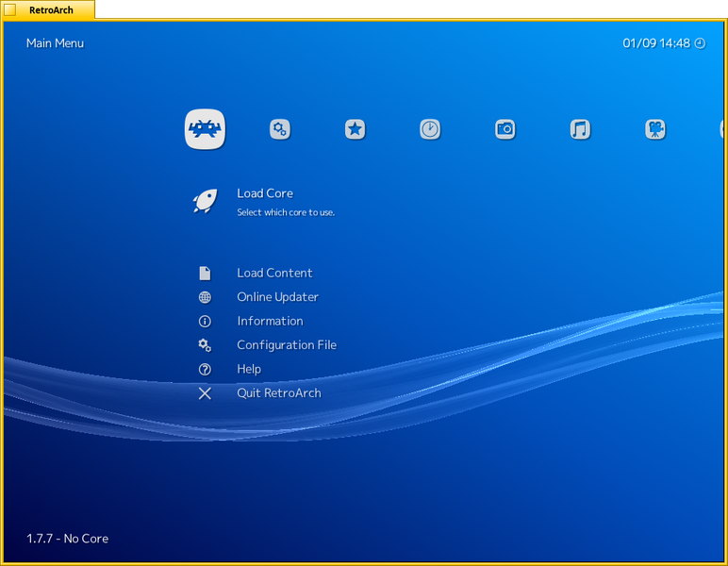Screen dimensions: 728x566
Task: Open the Configuration File entry
Action: [287, 345]
